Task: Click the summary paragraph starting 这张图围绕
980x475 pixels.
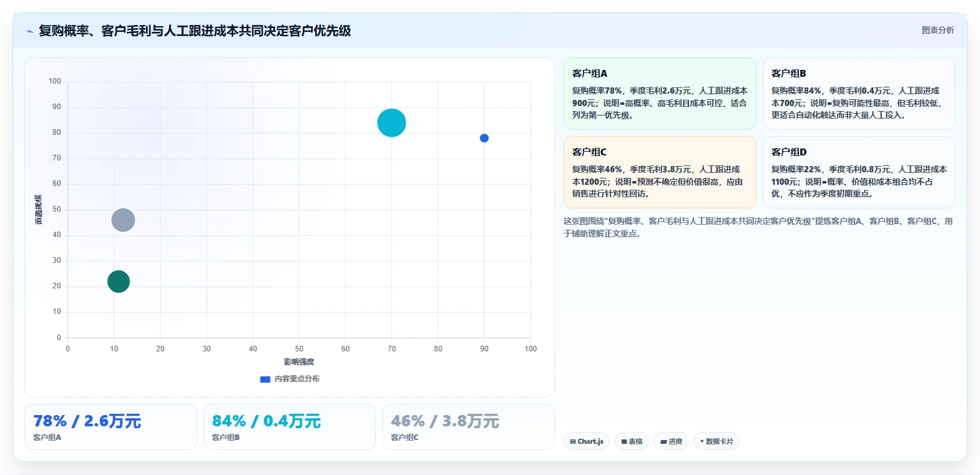Action: tap(758, 227)
